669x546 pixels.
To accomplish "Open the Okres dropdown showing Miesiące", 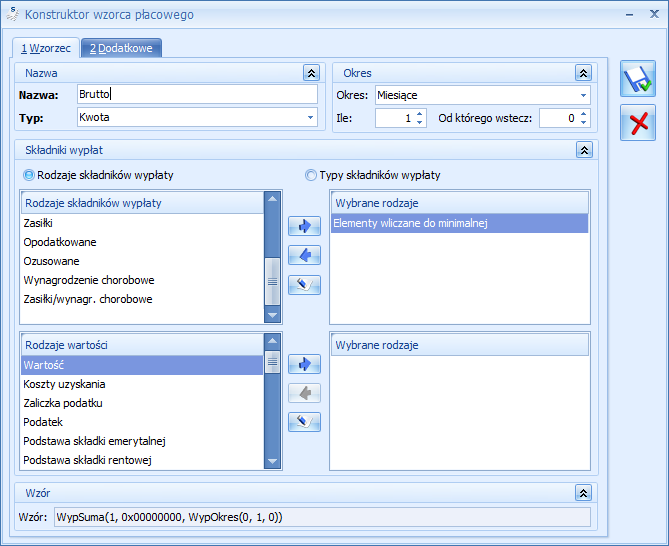I will click(x=583, y=95).
